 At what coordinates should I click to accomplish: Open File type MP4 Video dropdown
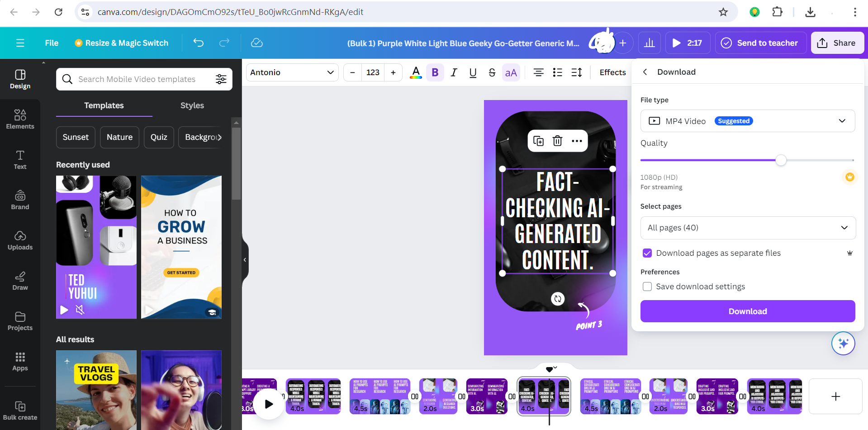pos(748,121)
